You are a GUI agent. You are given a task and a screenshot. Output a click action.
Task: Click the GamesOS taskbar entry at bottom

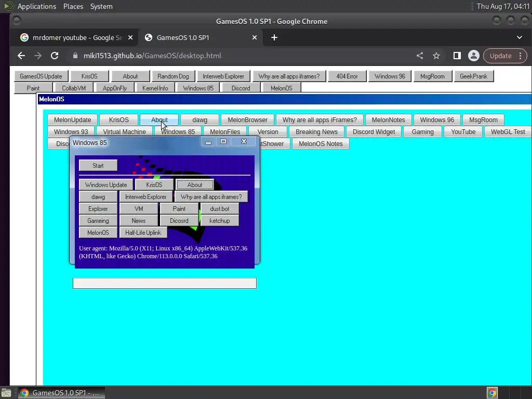point(61,393)
